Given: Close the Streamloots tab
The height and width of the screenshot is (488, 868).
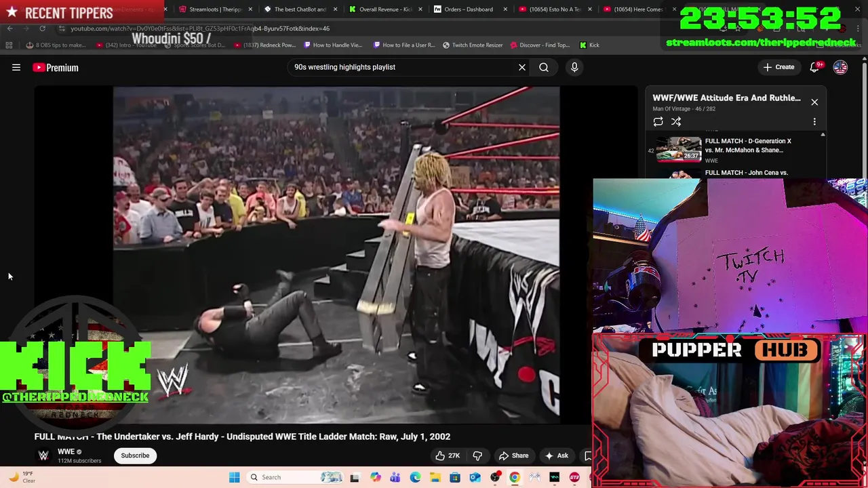Looking at the screenshot, I should coord(250,9).
